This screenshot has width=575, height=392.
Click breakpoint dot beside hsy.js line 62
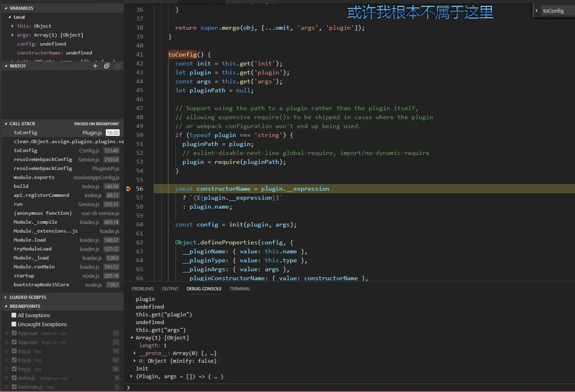[6, 360]
